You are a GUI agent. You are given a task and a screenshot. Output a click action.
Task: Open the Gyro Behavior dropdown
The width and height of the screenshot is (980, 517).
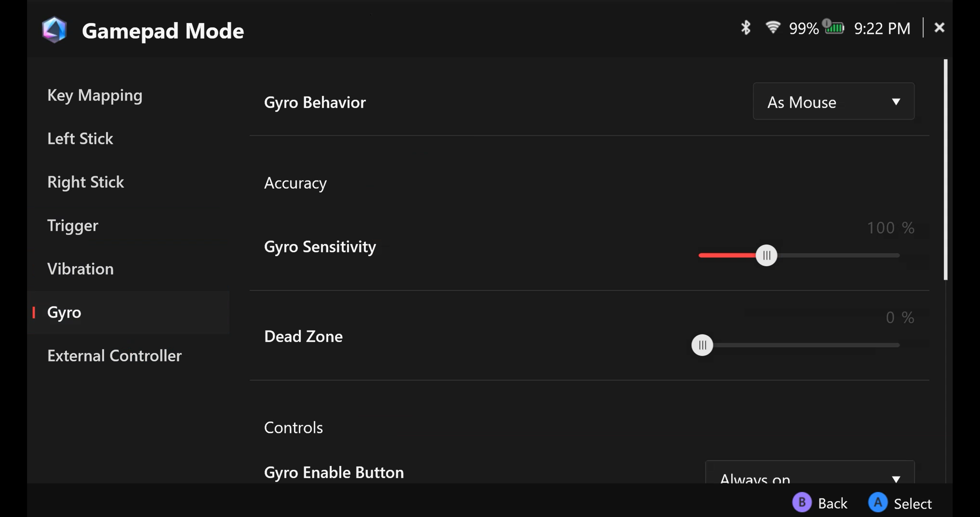tap(833, 102)
